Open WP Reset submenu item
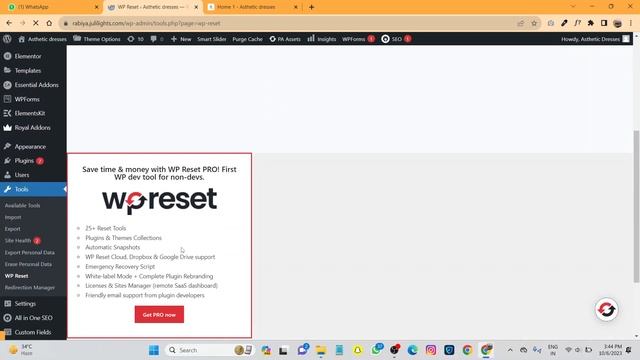The height and width of the screenshot is (360, 640). 16,276
